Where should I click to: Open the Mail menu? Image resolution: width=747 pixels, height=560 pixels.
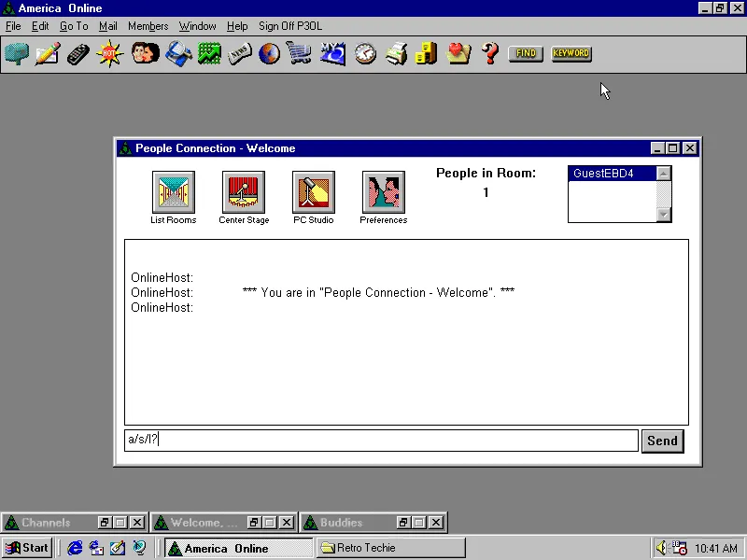(x=107, y=26)
